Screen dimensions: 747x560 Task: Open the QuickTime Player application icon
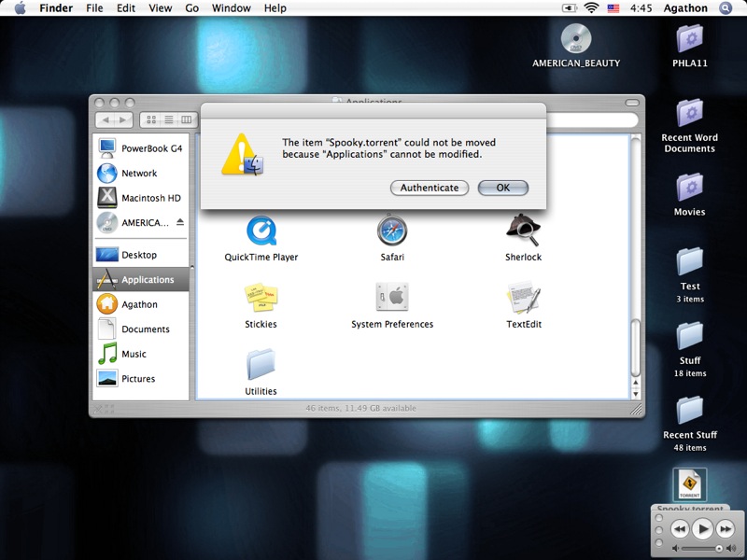click(x=261, y=231)
